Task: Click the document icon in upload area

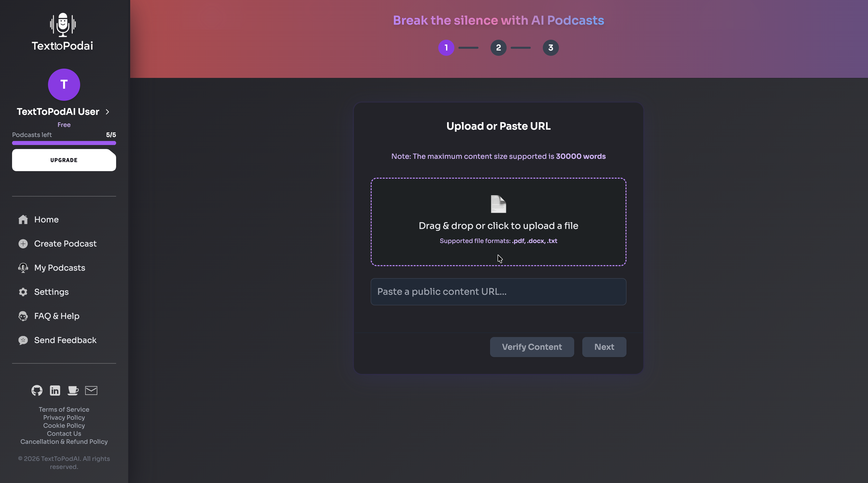Action: click(498, 204)
